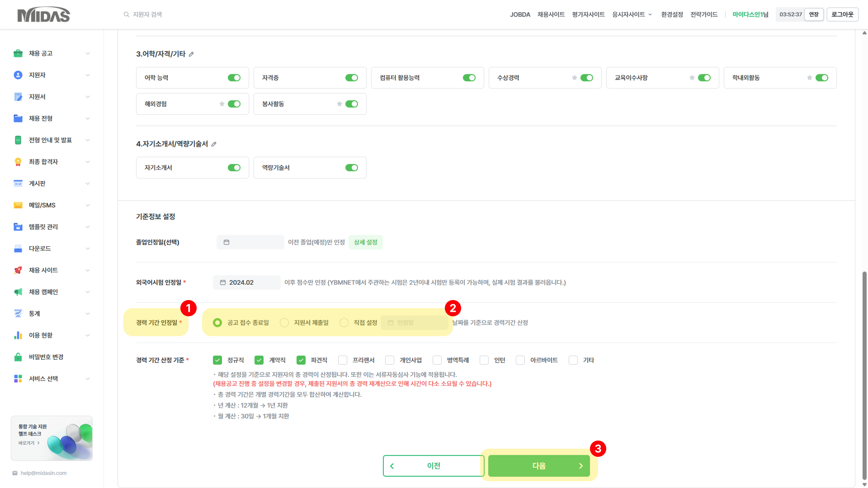Click the green 다음 button
The image size is (868, 488).
click(x=539, y=466)
